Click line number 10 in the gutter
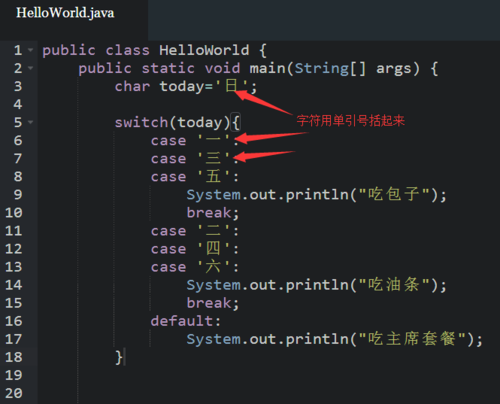 point(14,213)
